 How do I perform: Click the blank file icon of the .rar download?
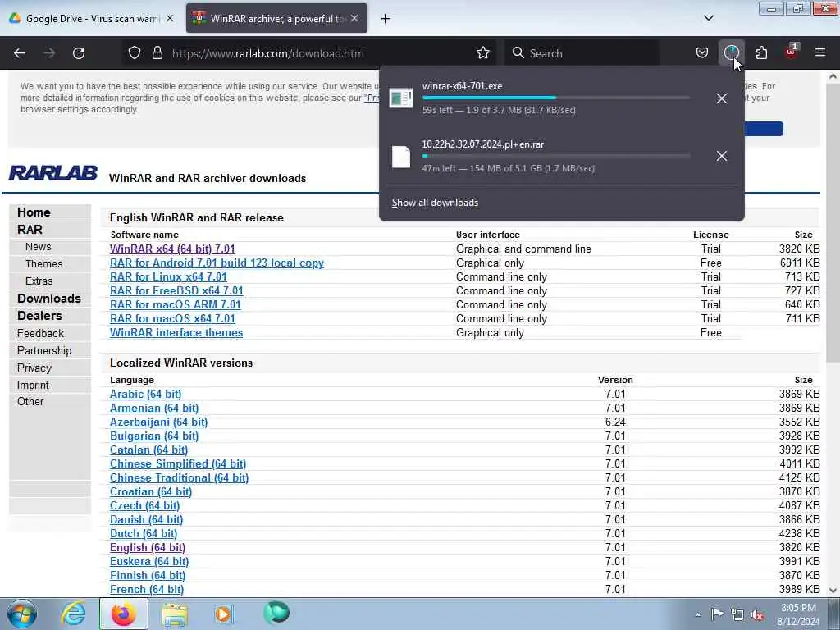[x=400, y=157]
